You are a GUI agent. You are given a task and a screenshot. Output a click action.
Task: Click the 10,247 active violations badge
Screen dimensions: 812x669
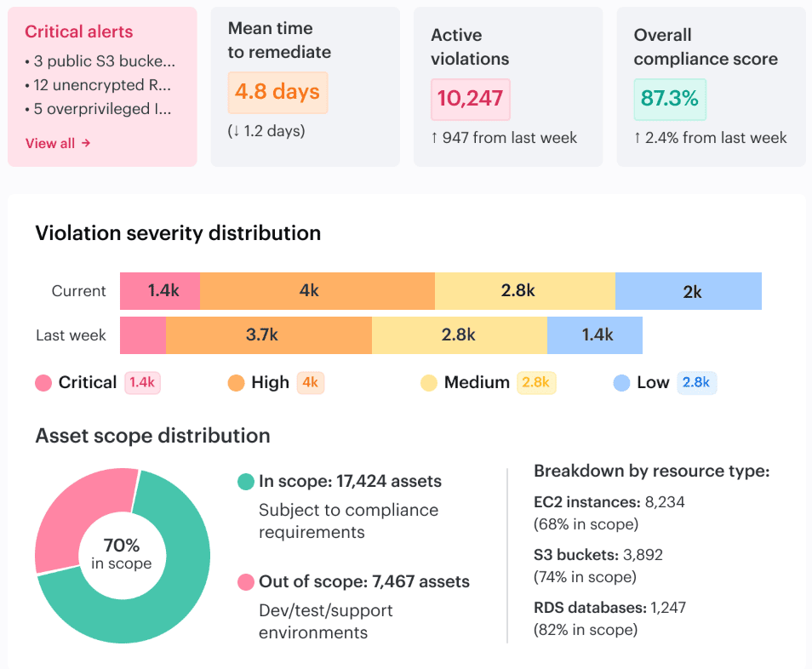(470, 99)
